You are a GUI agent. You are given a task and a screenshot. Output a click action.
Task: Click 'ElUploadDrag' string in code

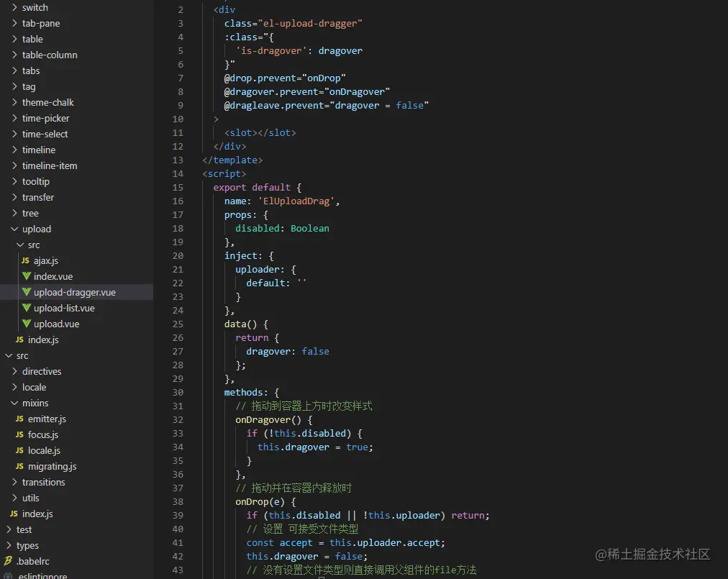coord(296,201)
